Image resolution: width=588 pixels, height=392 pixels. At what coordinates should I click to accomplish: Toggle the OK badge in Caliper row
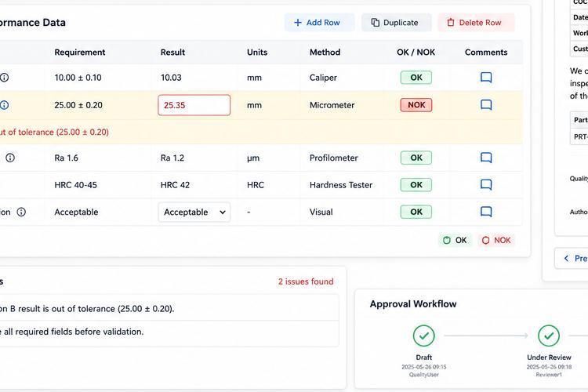(x=416, y=78)
